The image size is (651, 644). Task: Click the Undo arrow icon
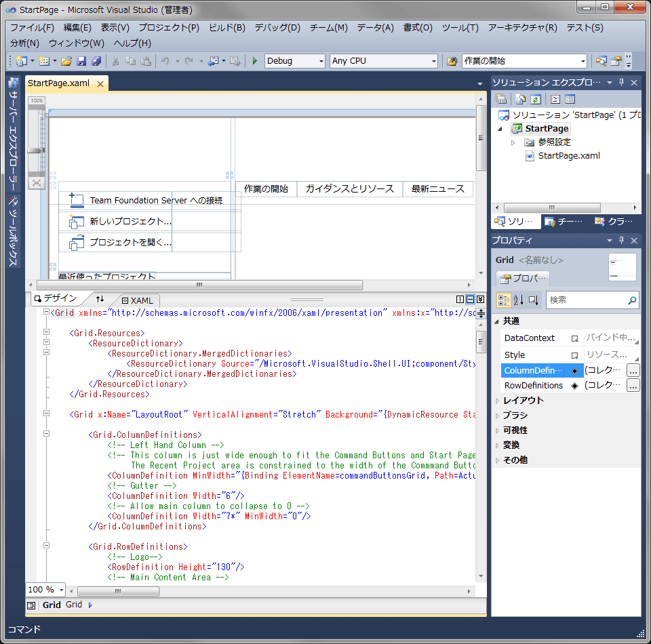165,61
